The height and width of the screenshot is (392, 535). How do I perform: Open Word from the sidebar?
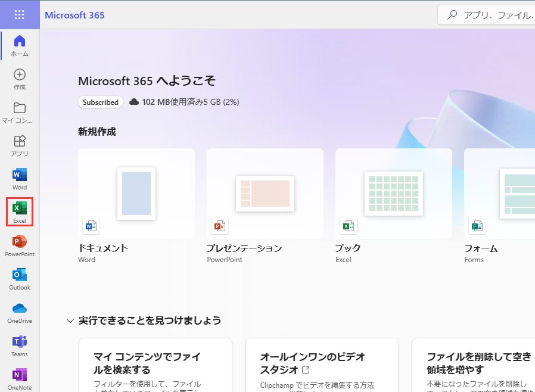pos(20,178)
